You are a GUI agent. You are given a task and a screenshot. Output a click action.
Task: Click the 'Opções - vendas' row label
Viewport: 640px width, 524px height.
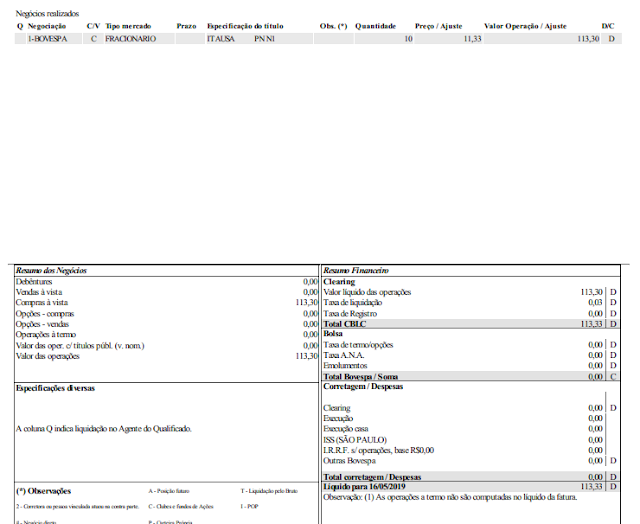pos(42,324)
